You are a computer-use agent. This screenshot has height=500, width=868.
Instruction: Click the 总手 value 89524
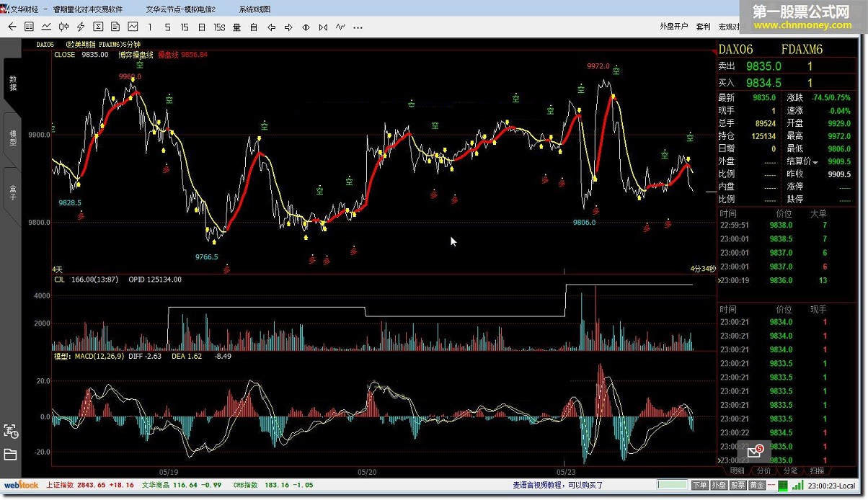coord(765,123)
